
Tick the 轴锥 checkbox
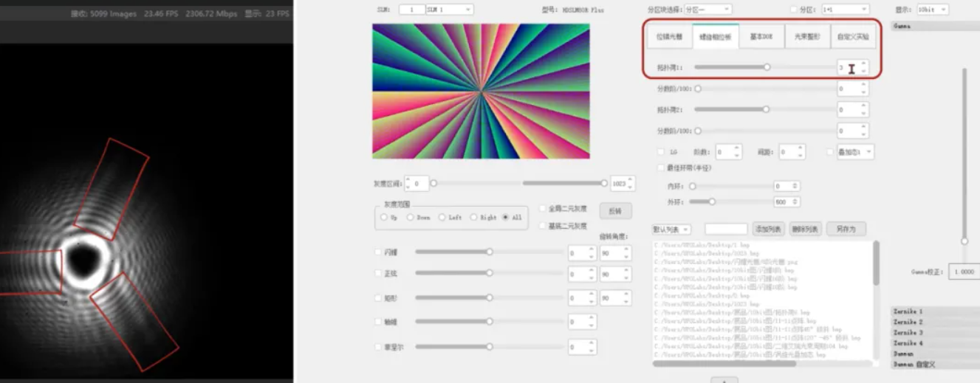[x=379, y=322]
